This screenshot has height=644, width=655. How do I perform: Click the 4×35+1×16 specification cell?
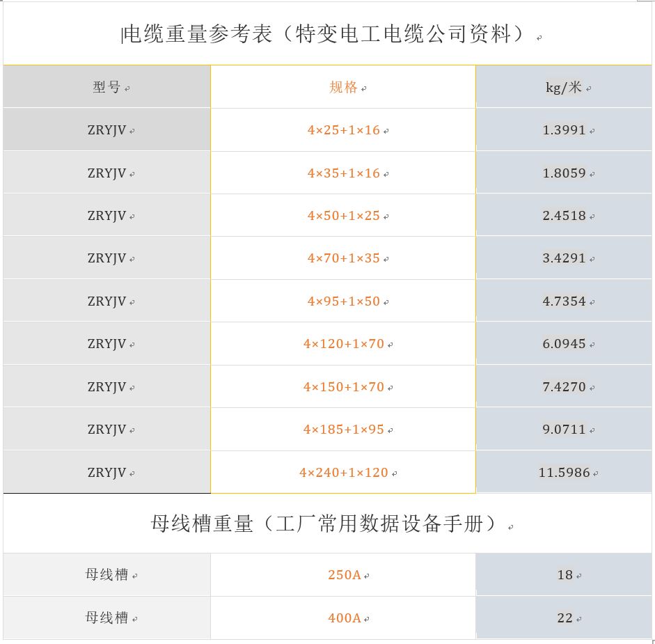344,173
